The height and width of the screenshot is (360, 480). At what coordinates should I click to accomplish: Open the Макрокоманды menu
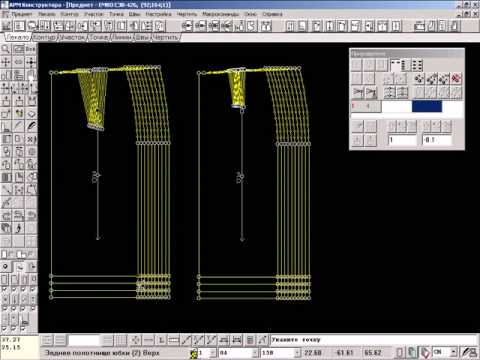220,14
